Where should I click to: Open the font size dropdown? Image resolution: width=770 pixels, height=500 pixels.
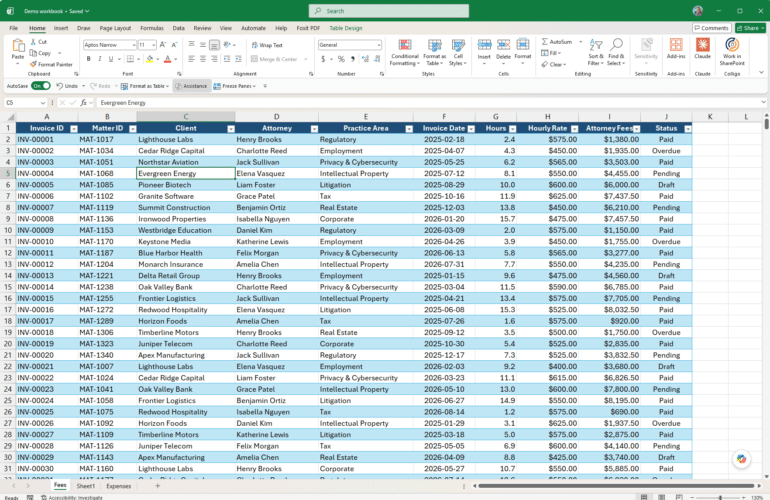pos(154,45)
